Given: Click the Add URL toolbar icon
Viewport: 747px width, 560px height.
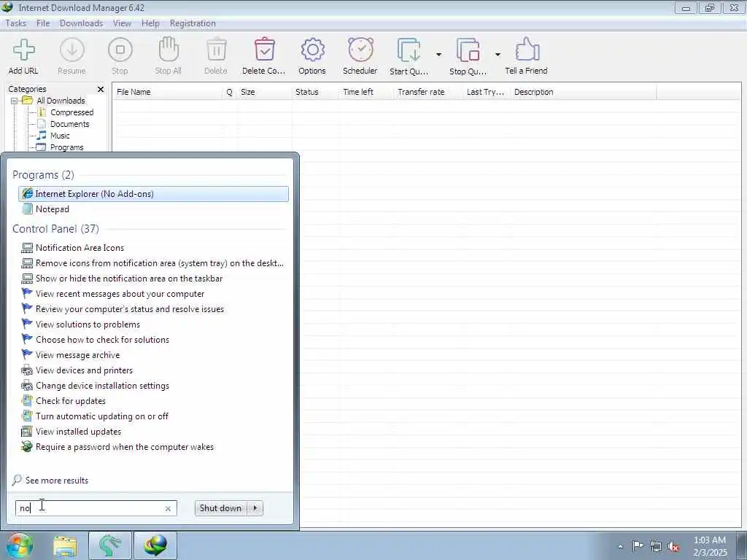Looking at the screenshot, I should pyautogui.click(x=23, y=50).
